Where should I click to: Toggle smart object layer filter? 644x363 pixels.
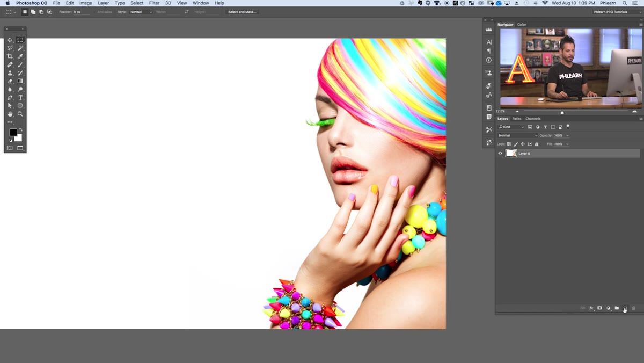tap(560, 127)
